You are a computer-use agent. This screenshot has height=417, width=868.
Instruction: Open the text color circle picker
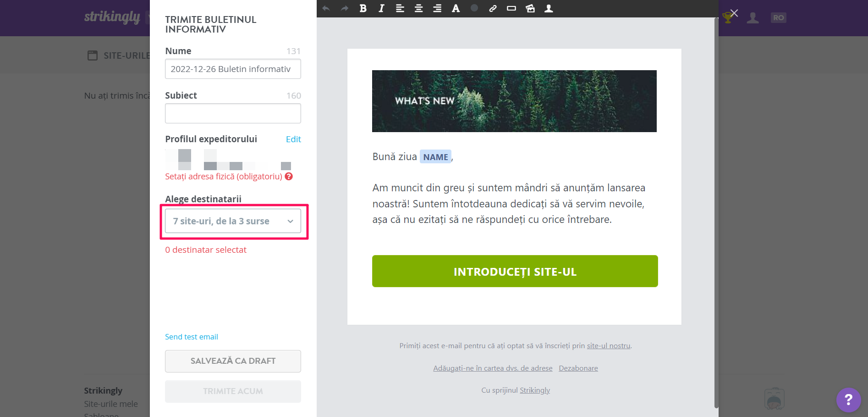[x=474, y=8]
